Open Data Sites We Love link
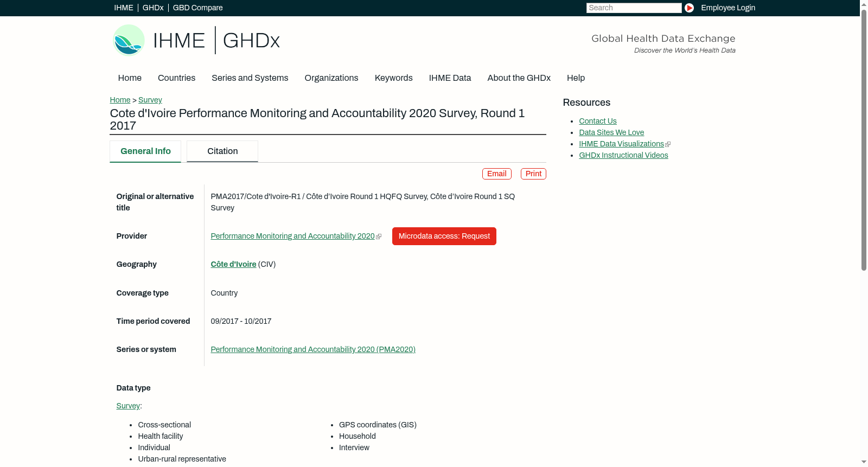The width and height of the screenshot is (868, 467). tap(611, 132)
